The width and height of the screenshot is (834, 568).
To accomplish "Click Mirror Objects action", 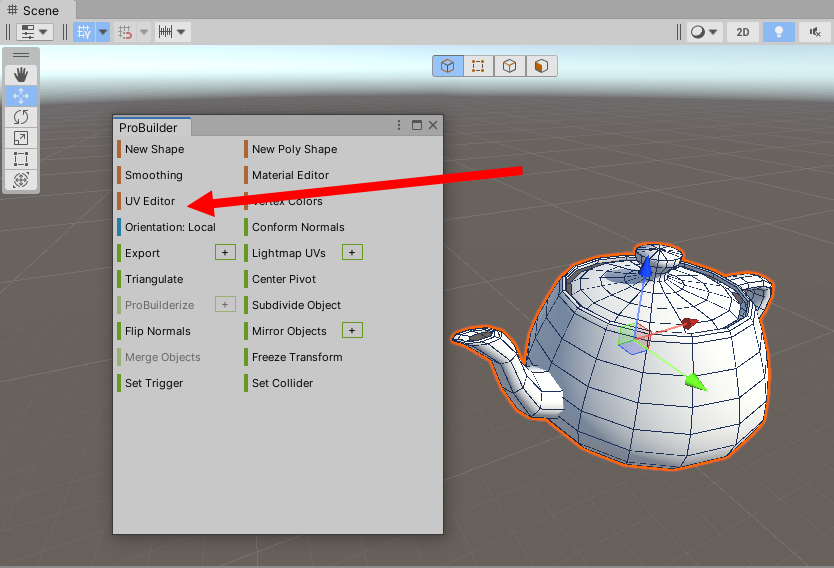I will point(289,332).
